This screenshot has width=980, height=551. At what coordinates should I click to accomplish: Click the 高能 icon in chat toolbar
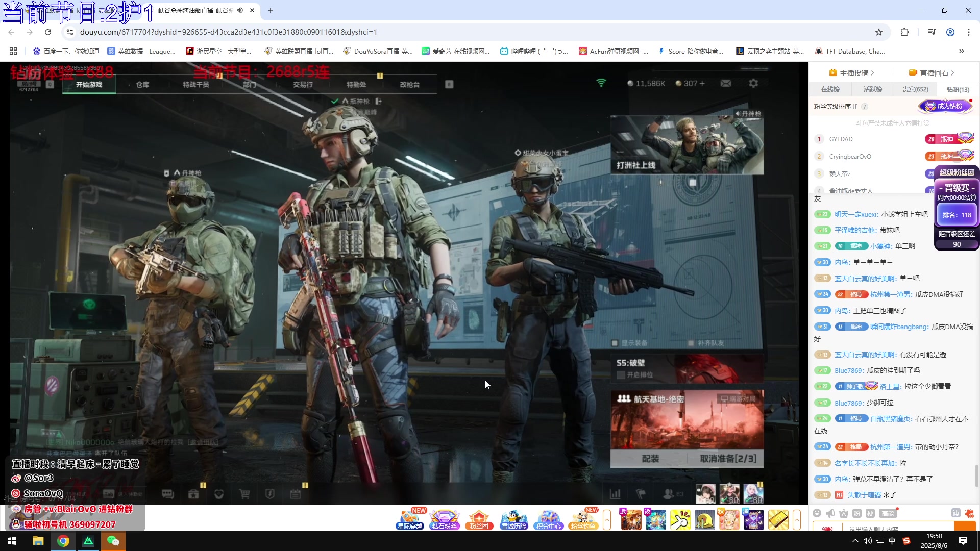[888, 513]
